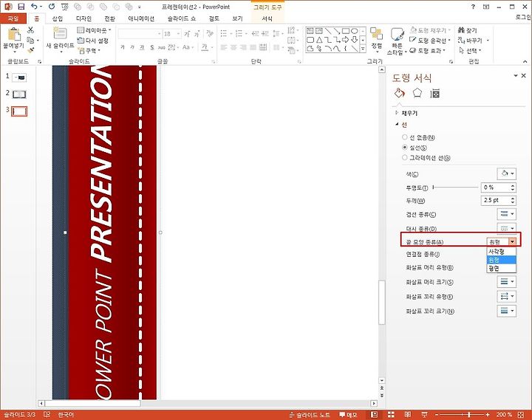Click spell check icon in status bar
Viewport: 532px width, 420px height.
coord(47,415)
